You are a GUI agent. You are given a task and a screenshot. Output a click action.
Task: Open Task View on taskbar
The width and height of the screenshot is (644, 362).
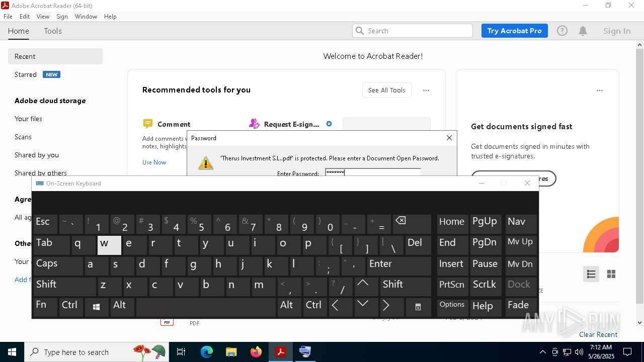(181, 352)
